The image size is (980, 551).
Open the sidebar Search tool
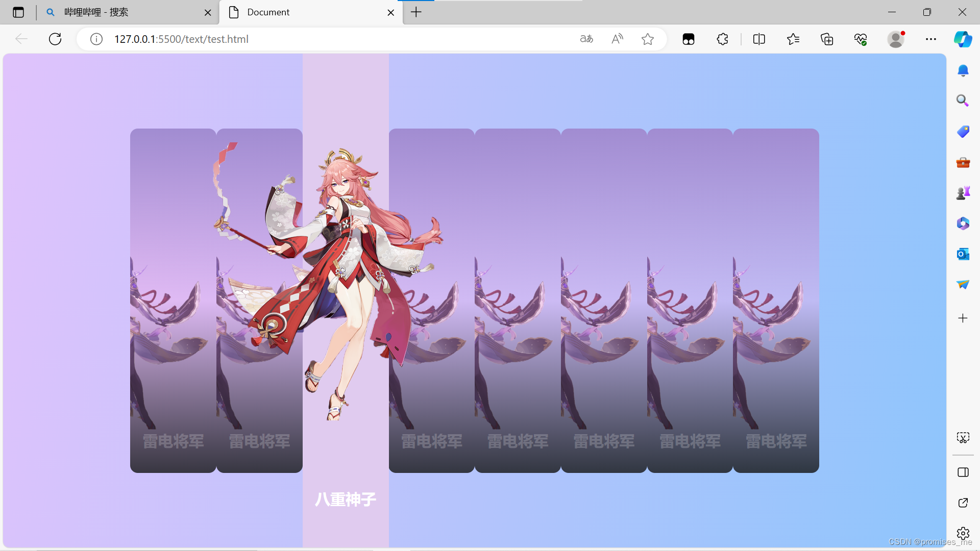point(963,101)
